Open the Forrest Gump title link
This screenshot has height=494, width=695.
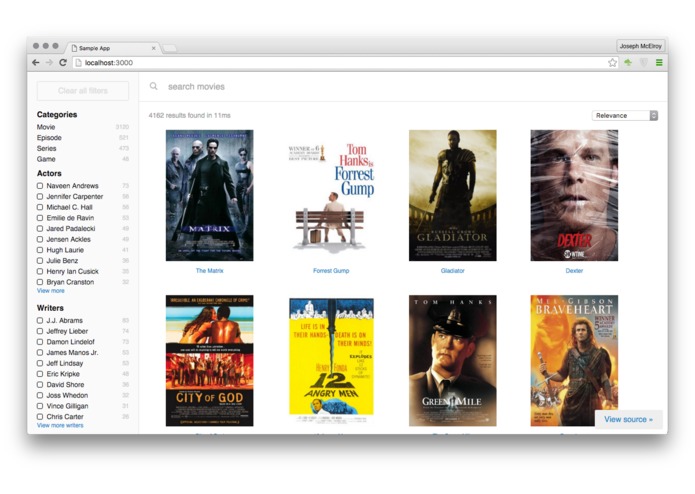pos(331,270)
